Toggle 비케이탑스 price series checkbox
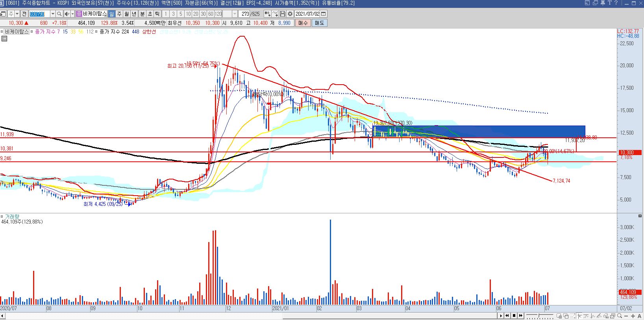The height and width of the screenshot is (320, 644). click(x=2, y=31)
